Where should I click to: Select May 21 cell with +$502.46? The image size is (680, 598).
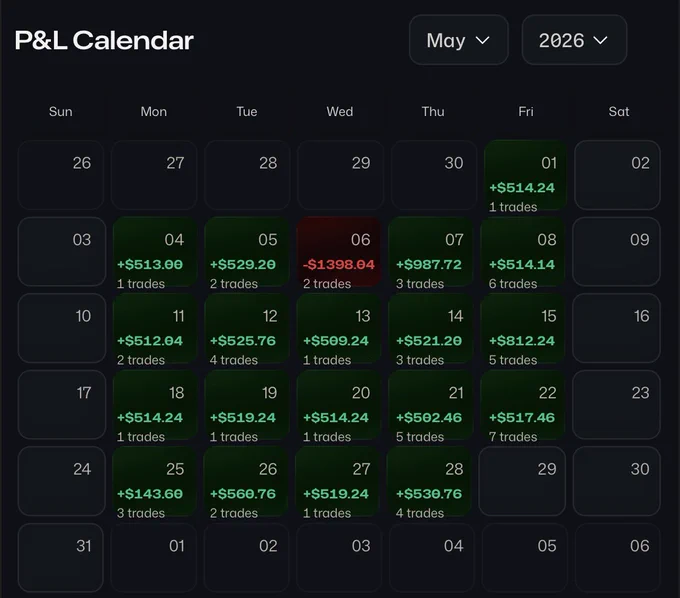432,405
